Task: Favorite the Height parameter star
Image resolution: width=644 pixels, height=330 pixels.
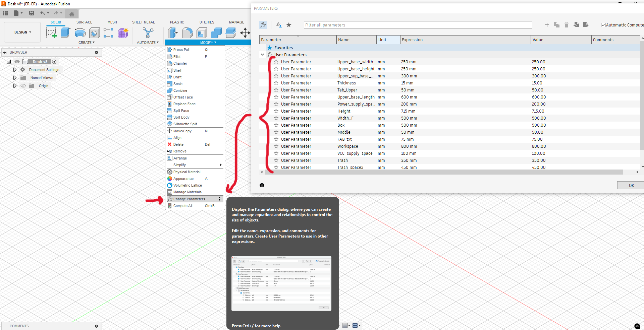Action: point(276,111)
